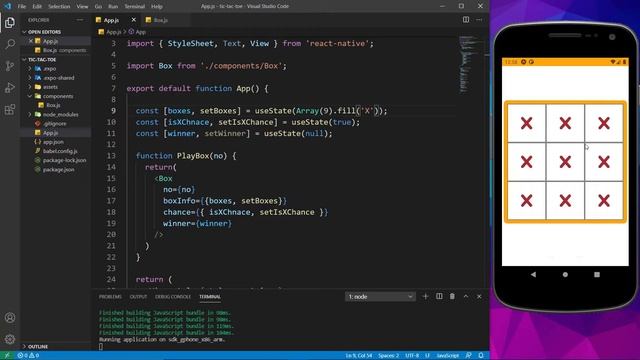Open the Edit menu
This screenshot has width=640, height=360.
point(37,7)
